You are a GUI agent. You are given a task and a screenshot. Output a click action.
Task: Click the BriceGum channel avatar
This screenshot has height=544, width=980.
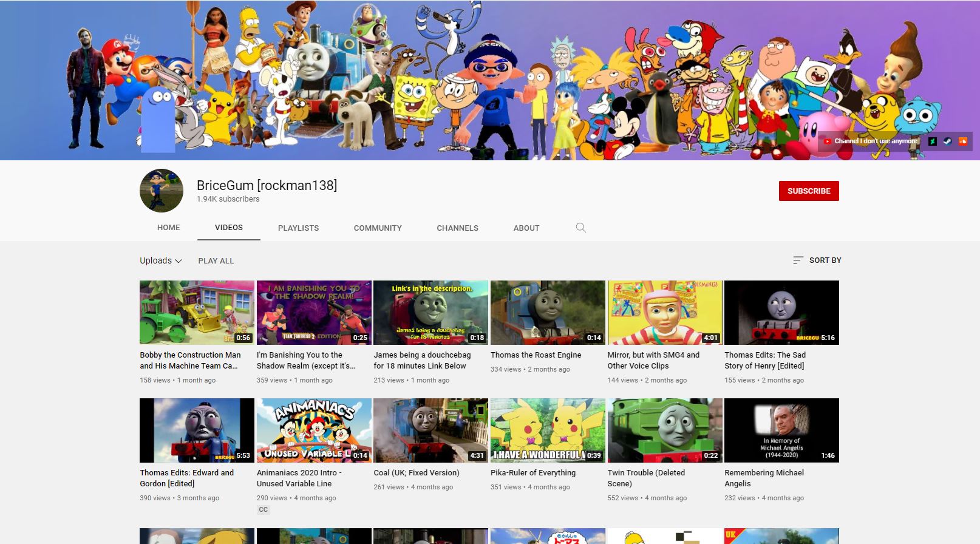(x=162, y=191)
